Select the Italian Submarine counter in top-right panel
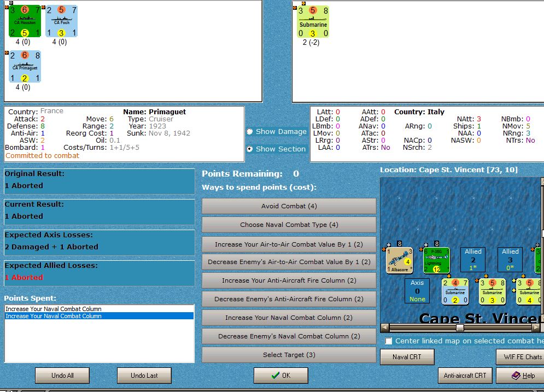Image resolution: width=544 pixels, height=392 pixels. coord(313,22)
